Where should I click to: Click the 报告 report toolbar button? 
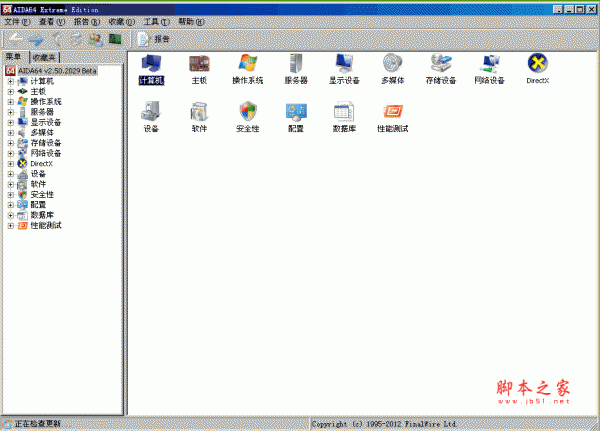(153, 39)
